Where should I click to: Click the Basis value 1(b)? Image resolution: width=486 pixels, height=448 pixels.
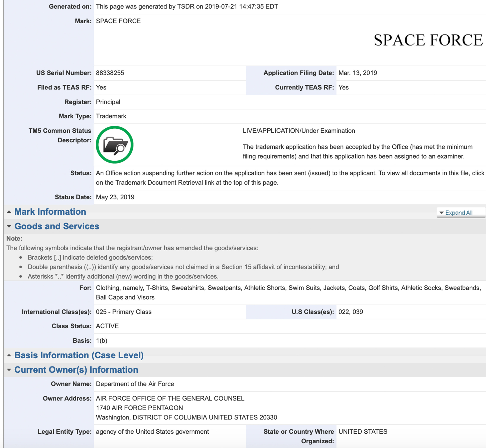point(102,341)
